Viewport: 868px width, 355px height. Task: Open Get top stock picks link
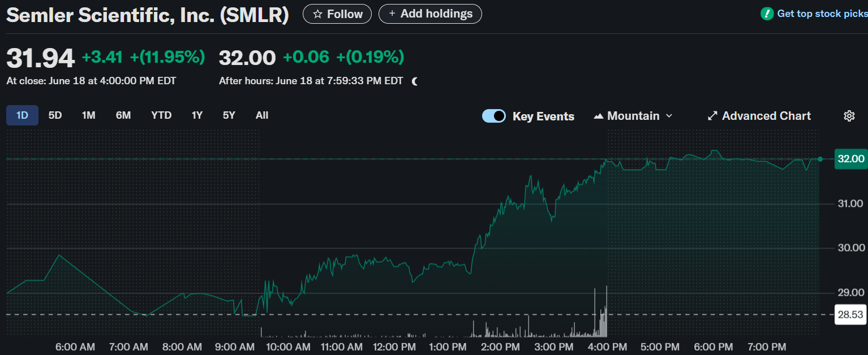[822, 14]
